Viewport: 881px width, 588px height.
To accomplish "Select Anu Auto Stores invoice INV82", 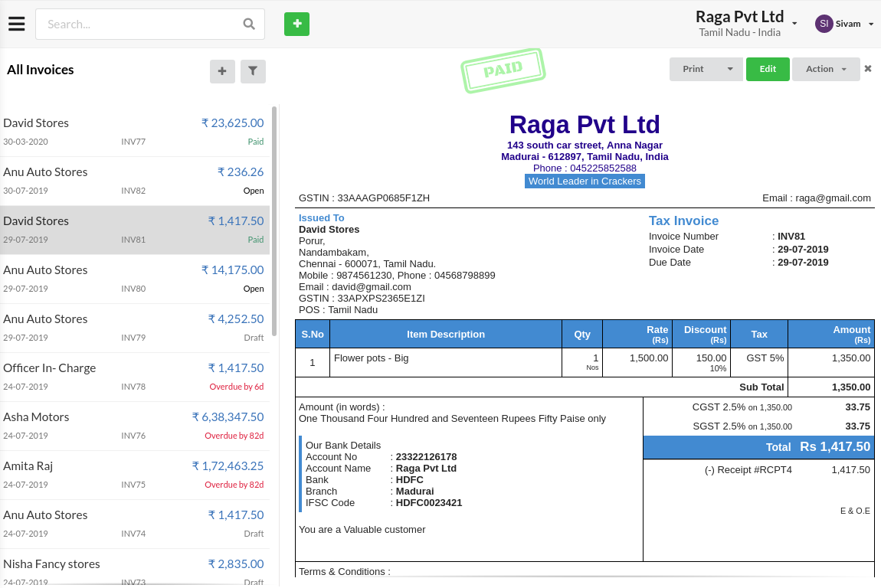I will (133, 181).
